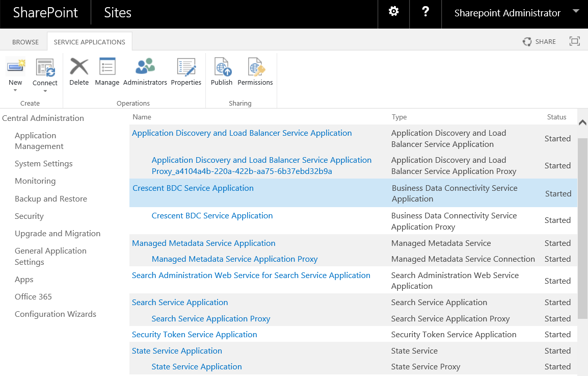Expand the New service application dropdown
Screen dimensions: 588x376
click(15, 90)
